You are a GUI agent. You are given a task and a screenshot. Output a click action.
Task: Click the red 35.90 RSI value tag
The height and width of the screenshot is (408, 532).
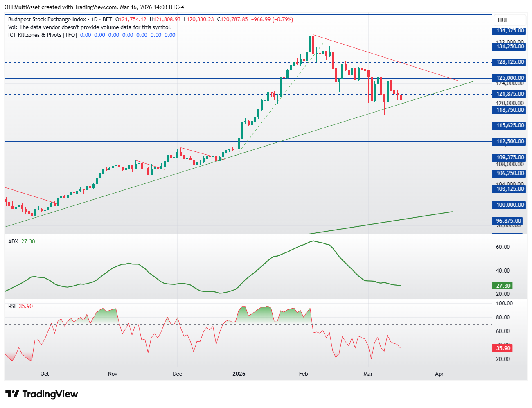click(x=503, y=348)
